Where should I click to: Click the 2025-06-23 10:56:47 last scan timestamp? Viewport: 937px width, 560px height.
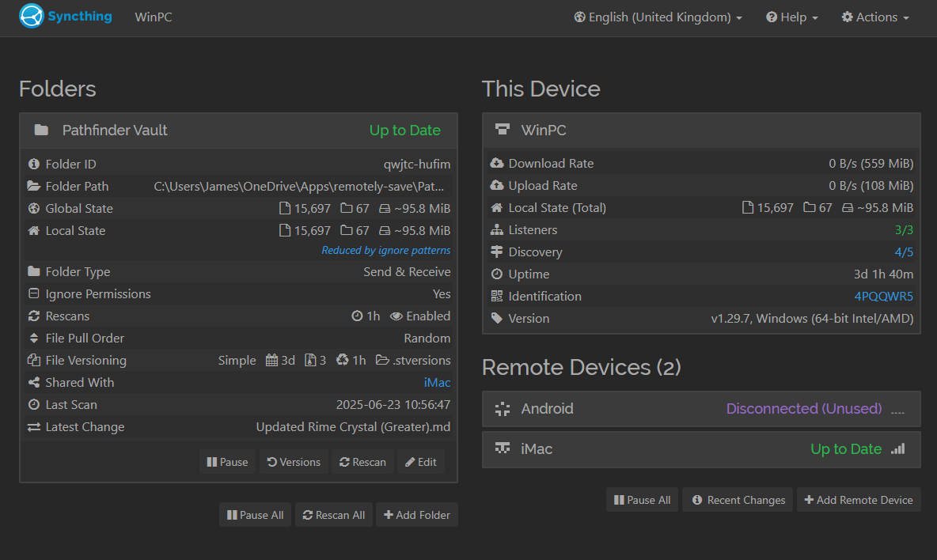point(393,404)
